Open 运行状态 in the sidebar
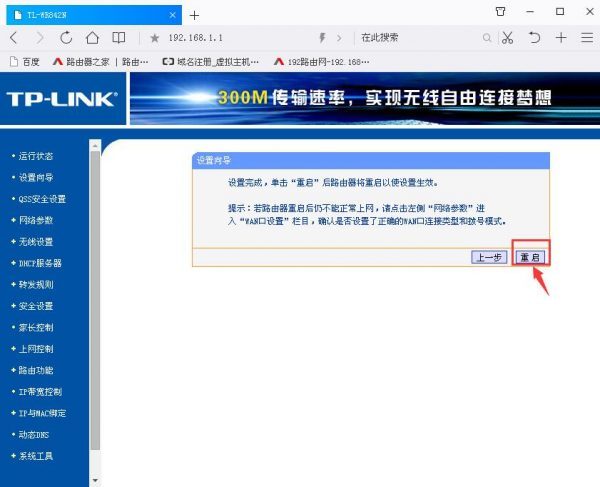This screenshot has width=600, height=487. coord(35,156)
